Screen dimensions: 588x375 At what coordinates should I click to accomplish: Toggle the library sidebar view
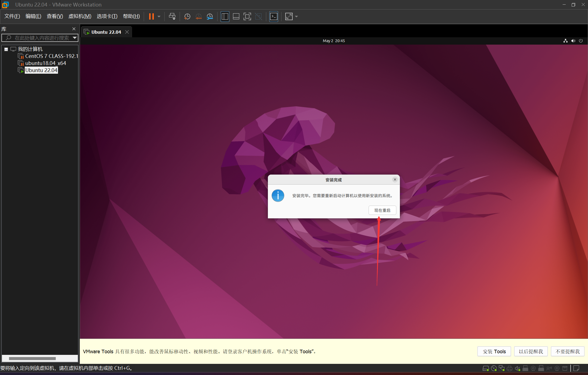coord(225,17)
